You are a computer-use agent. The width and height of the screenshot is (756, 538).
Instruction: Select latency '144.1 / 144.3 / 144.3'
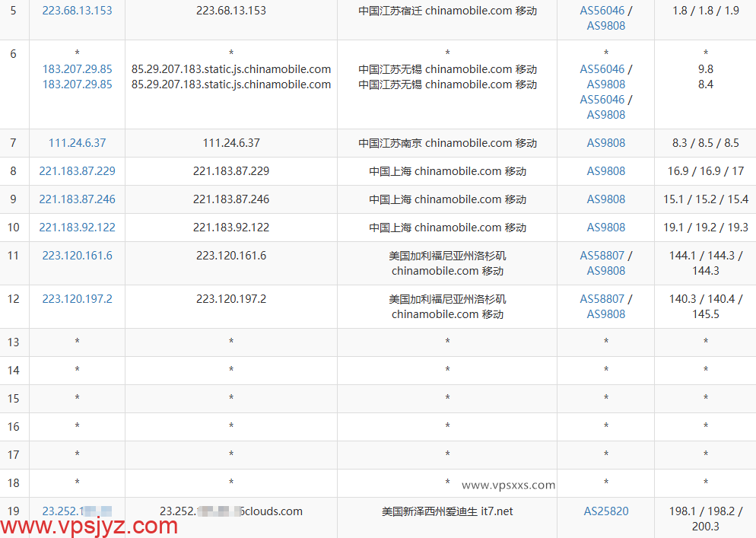click(x=705, y=263)
